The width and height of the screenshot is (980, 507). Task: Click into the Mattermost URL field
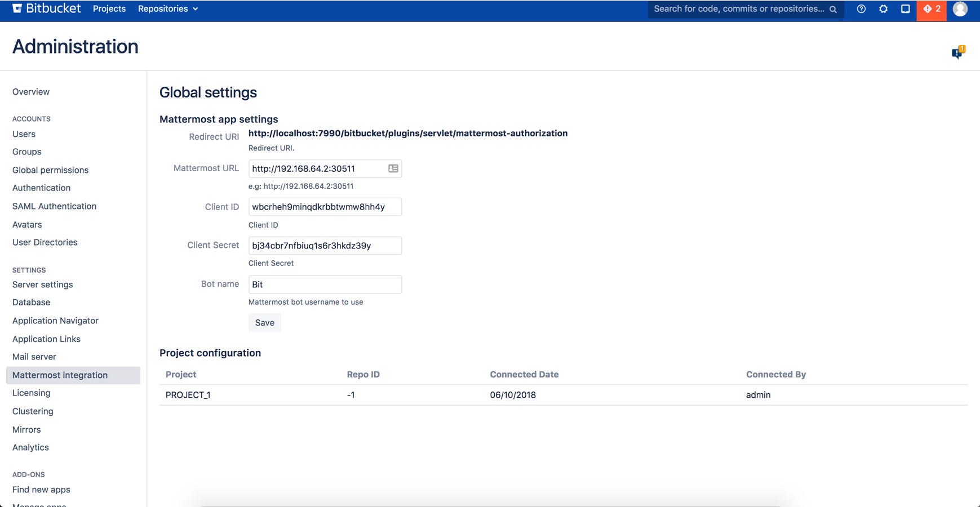pos(325,168)
